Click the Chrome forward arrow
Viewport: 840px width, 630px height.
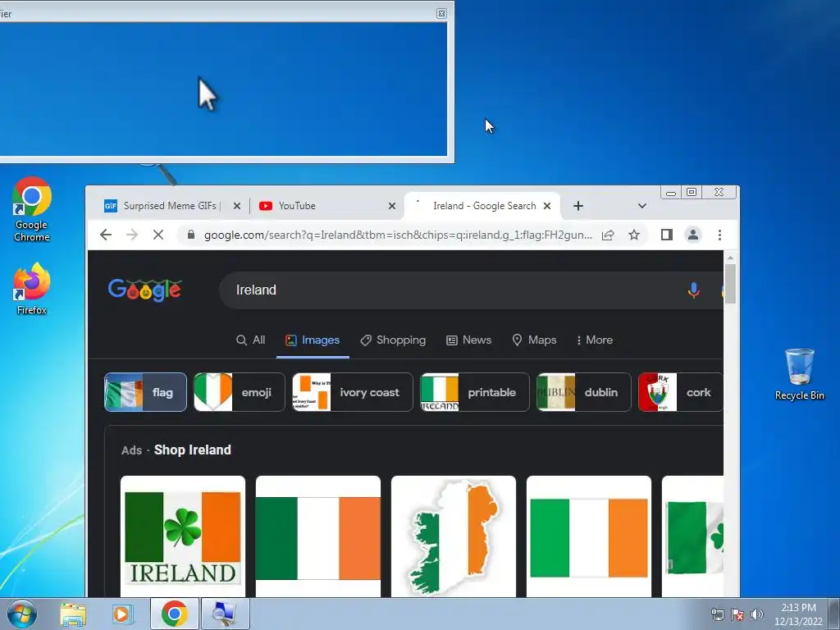tap(132, 235)
